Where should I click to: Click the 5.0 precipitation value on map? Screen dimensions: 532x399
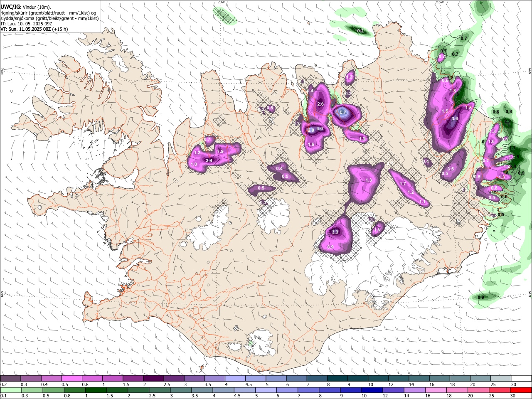[x=311, y=130]
